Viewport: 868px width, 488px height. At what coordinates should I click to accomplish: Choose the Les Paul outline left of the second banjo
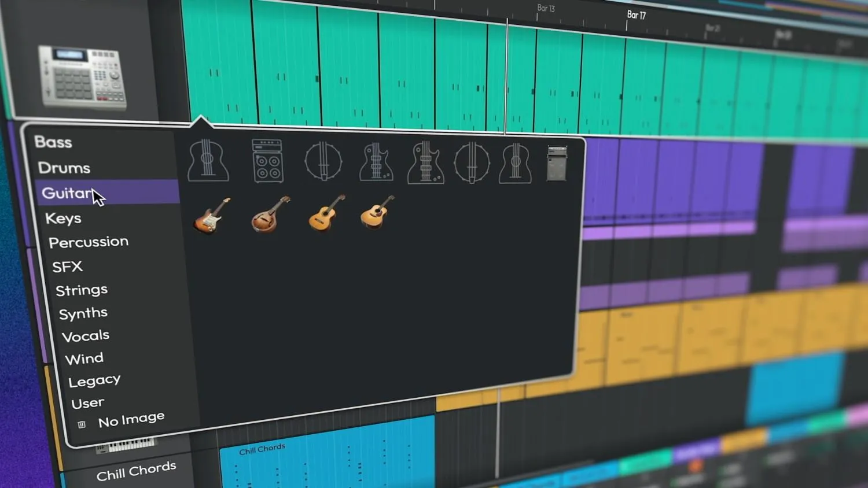pyautogui.click(x=426, y=162)
